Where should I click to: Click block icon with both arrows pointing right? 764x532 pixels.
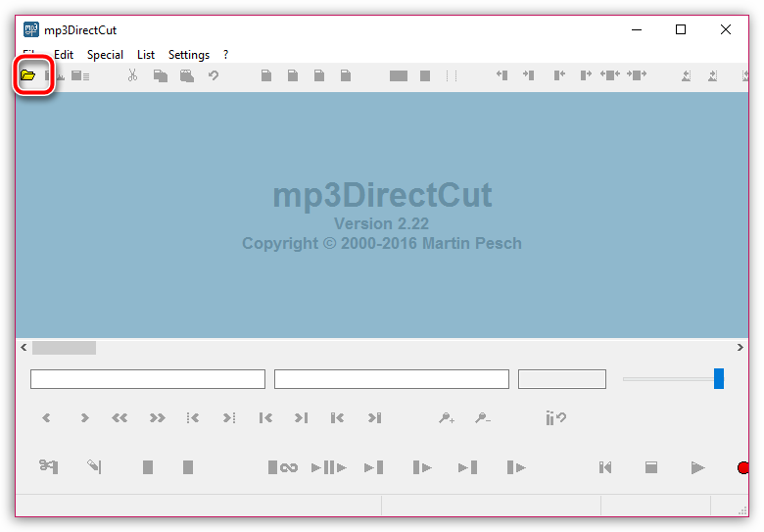point(637,75)
